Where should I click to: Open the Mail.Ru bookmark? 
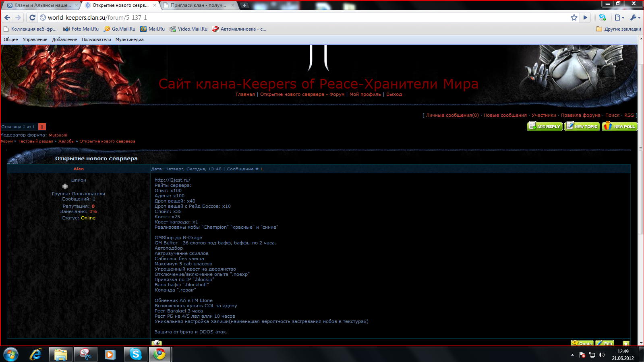pyautogui.click(x=153, y=29)
